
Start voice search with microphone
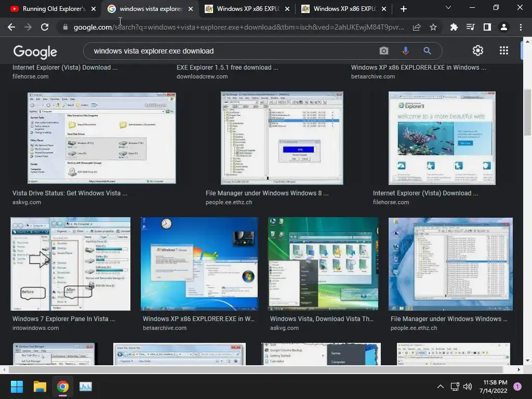405,51
